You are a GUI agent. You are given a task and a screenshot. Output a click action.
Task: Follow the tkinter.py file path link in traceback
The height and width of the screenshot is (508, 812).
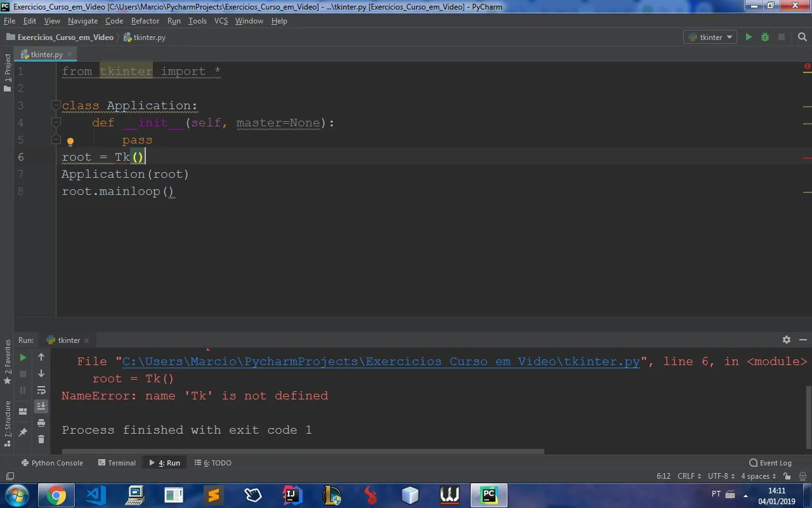[x=381, y=361]
